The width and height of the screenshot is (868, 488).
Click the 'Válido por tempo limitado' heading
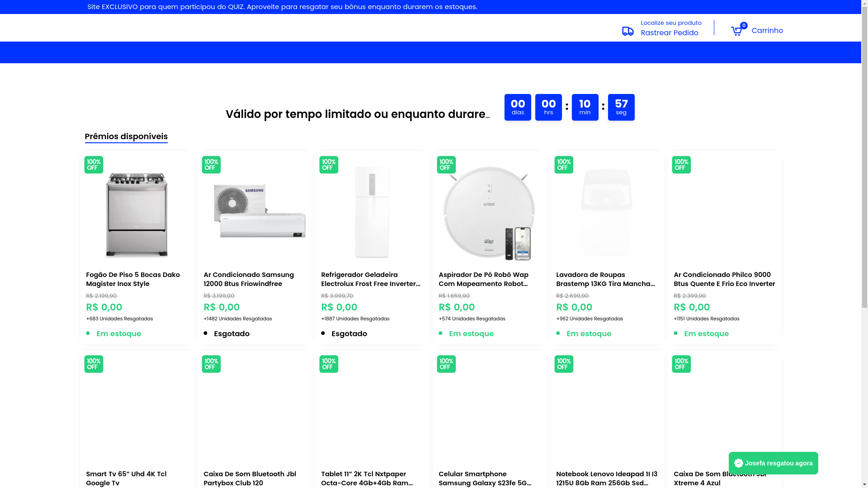click(358, 114)
